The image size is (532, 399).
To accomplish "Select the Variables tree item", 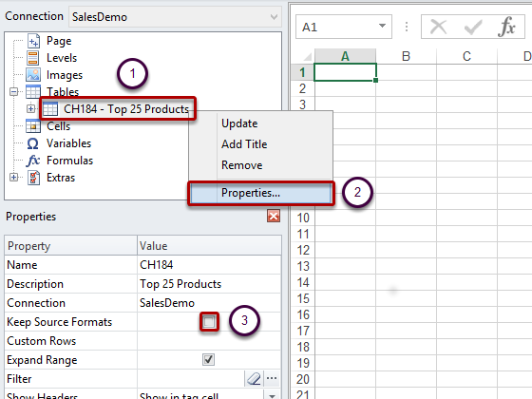I will [x=68, y=143].
